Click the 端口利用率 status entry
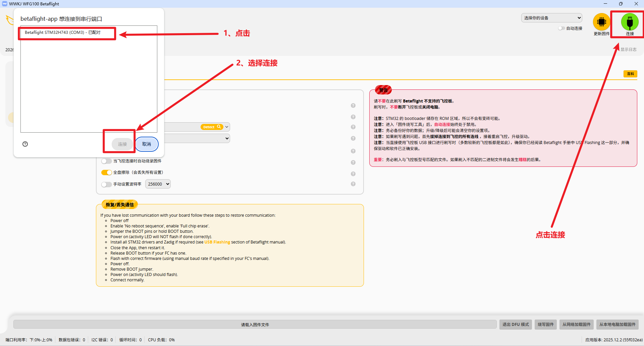Viewport: 644px width, 346px height. (x=29, y=340)
